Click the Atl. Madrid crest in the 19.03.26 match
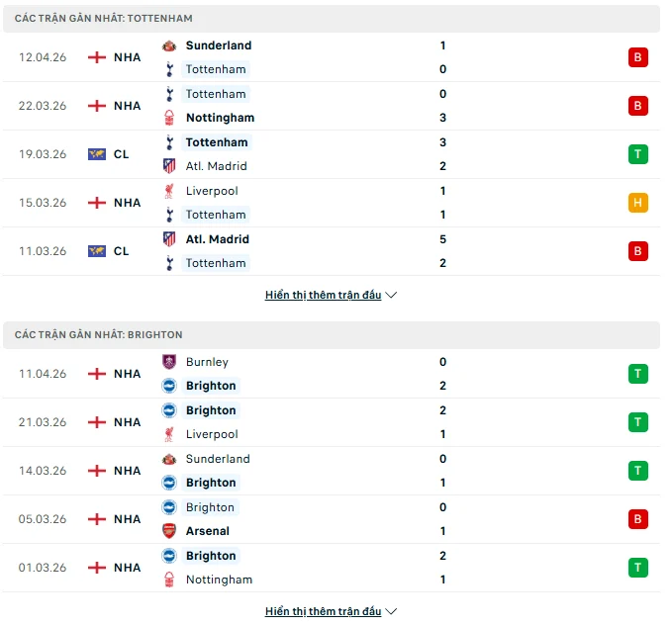 (x=169, y=166)
